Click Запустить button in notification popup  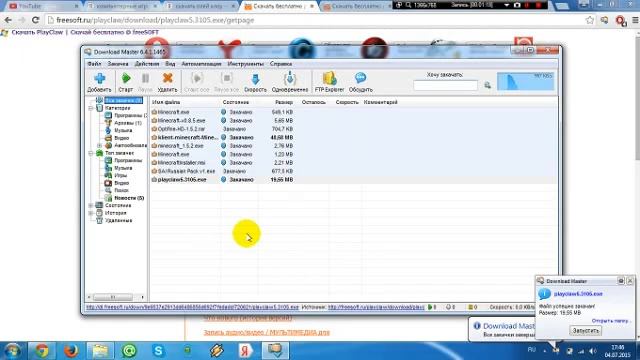585,331
